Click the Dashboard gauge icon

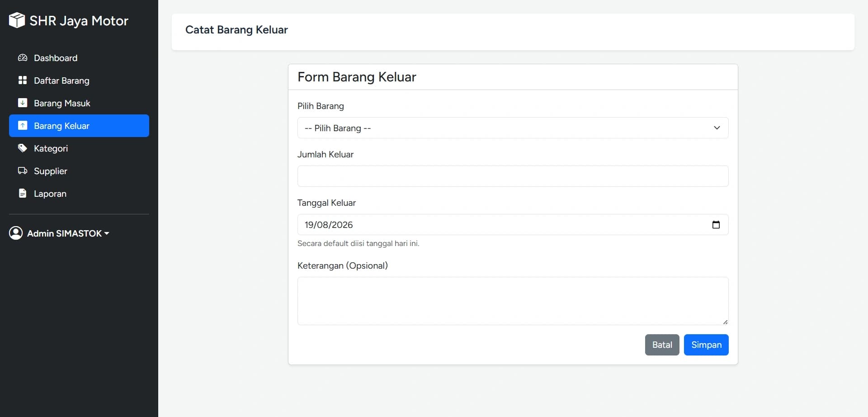point(23,58)
